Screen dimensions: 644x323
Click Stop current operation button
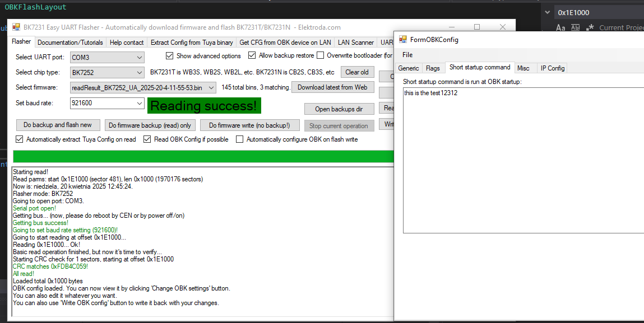click(x=339, y=126)
